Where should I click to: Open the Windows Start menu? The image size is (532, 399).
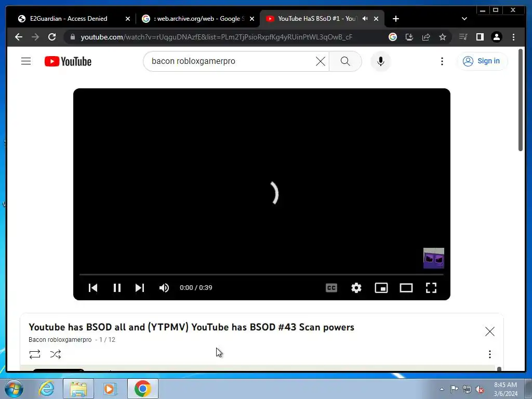pyautogui.click(x=14, y=389)
